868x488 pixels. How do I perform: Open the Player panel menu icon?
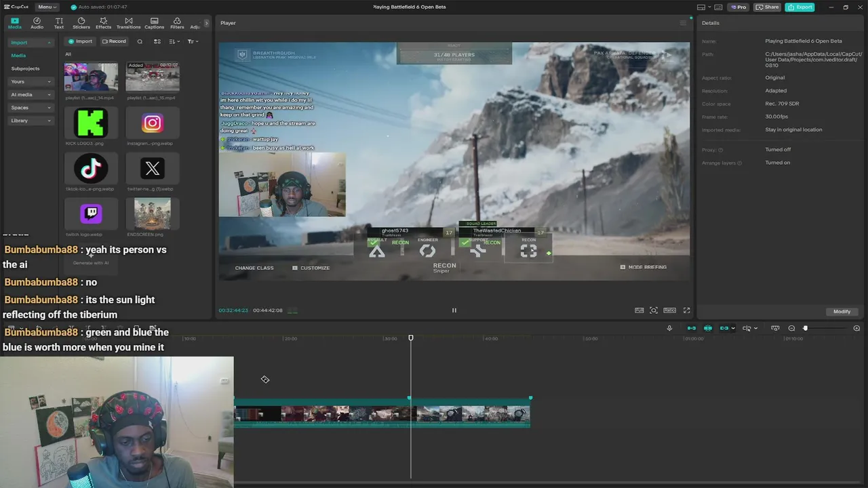(x=683, y=23)
